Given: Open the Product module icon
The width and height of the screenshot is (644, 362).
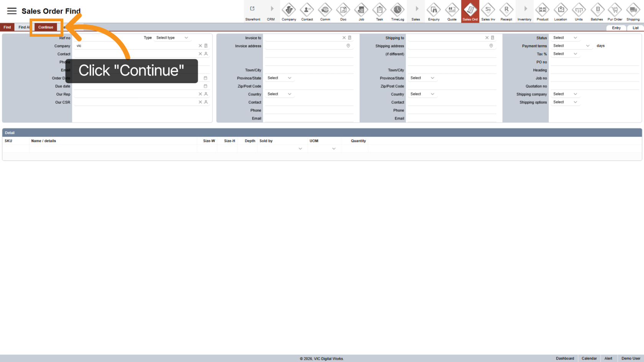Looking at the screenshot, I should pos(542,12).
